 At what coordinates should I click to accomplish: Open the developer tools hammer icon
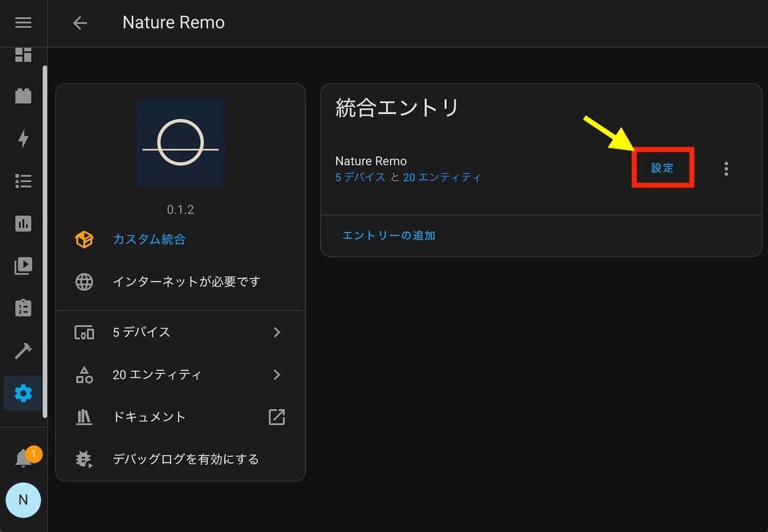click(23, 351)
